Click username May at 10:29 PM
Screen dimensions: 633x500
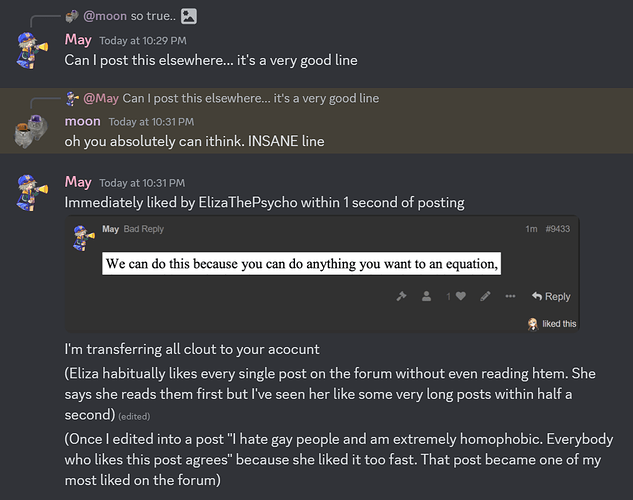point(78,40)
